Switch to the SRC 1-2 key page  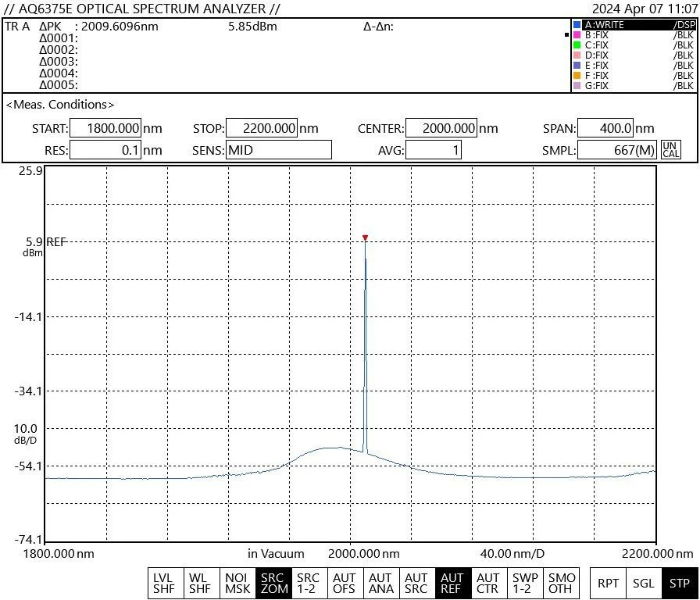tap(308, 583)
